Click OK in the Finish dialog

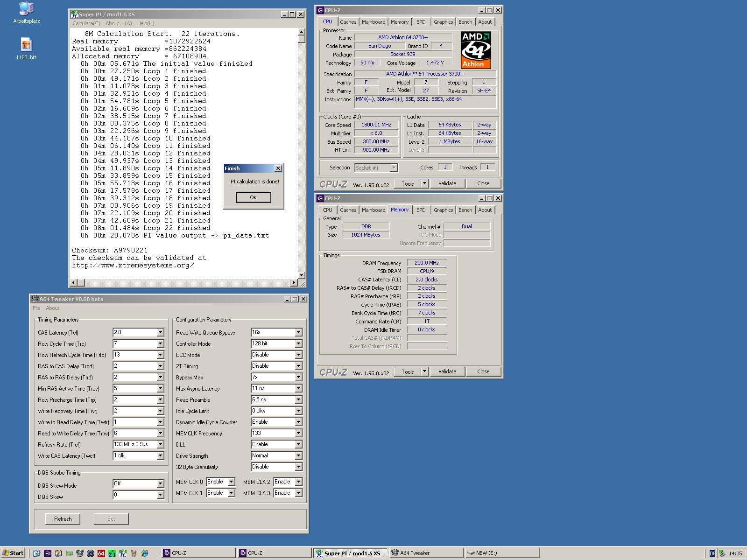(253, 197)
